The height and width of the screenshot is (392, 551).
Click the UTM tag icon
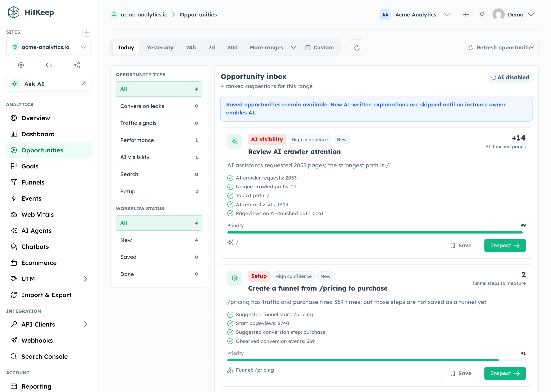(x=14, y=279)
